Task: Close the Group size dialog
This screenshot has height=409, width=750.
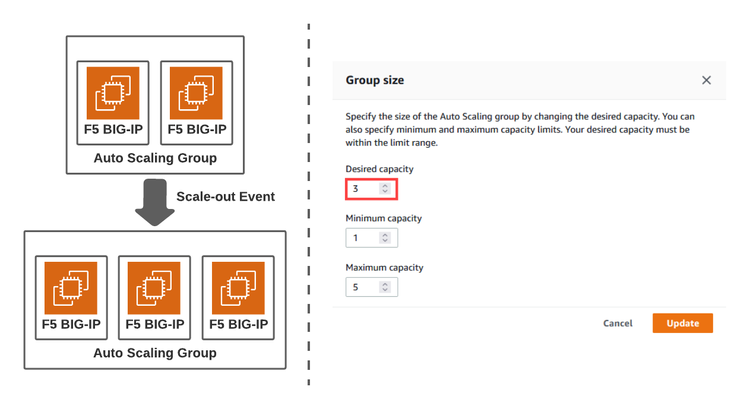Action: (706, 80)
